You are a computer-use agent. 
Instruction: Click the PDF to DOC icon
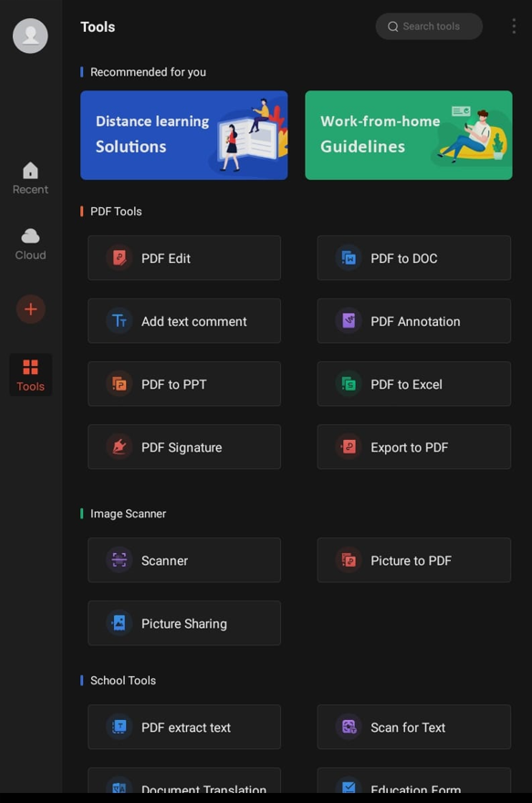click(349, 257)
